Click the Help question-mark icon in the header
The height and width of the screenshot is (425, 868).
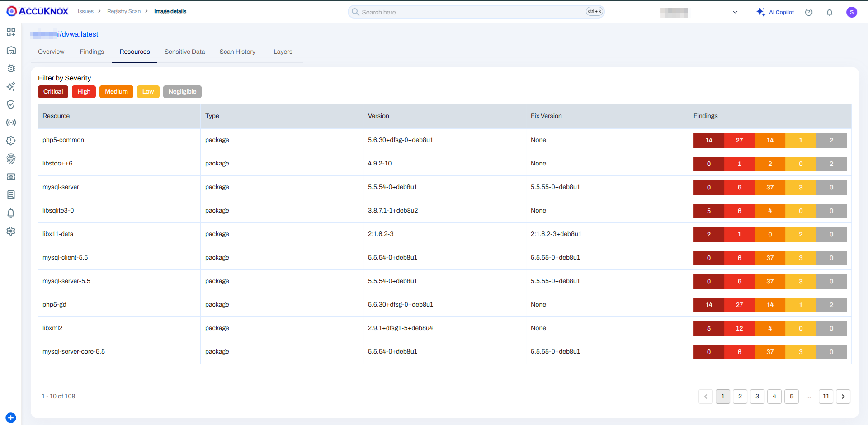pos(809,12)
